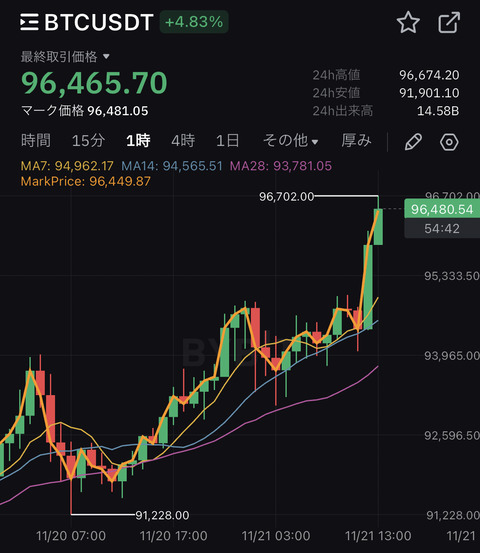Expand the その他 timeframe dropdown
The image size is (480, 553).
coord(291,141)
